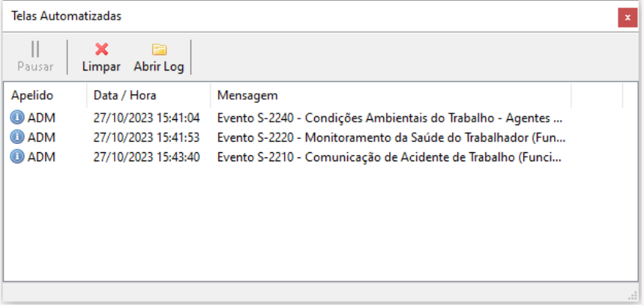Select the 27/10/2023 15:43:40 timestamp cell
This screenshot has width=644, height=306.
[x=147, y=157]
